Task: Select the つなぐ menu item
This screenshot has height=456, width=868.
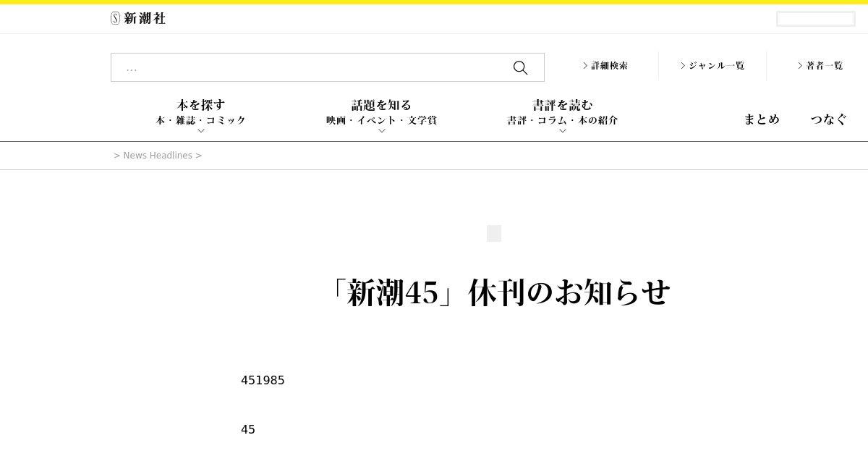Action: (x=828, y=119)
